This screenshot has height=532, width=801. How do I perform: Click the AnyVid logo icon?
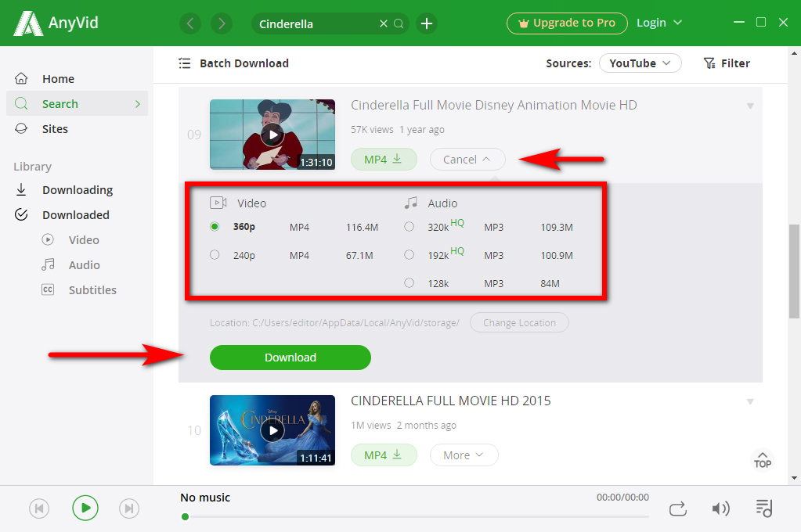click(27, 23)
